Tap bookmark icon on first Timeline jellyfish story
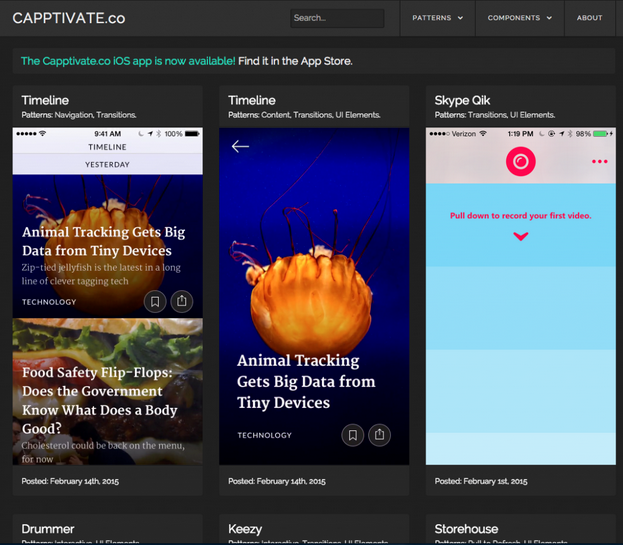Viewport: 623px width, 546px height. (x=155, y=302)
